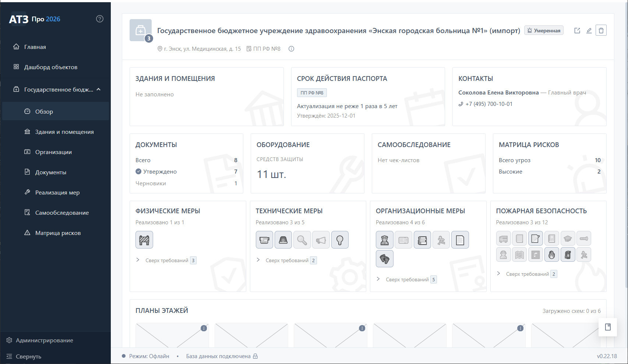Viewport: 628px width, 364px height.
Task: Click the fire truck icon in Пожарная безопасность
Action: [x=503, y=239]
